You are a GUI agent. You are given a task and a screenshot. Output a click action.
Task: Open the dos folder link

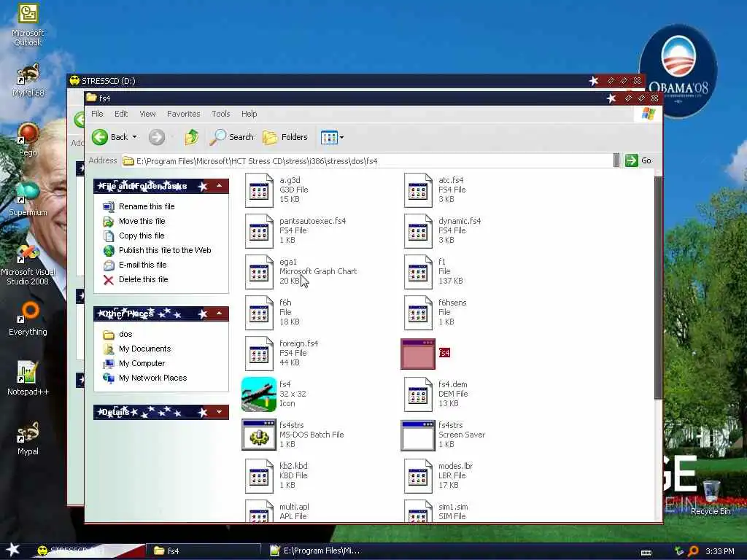125,334
